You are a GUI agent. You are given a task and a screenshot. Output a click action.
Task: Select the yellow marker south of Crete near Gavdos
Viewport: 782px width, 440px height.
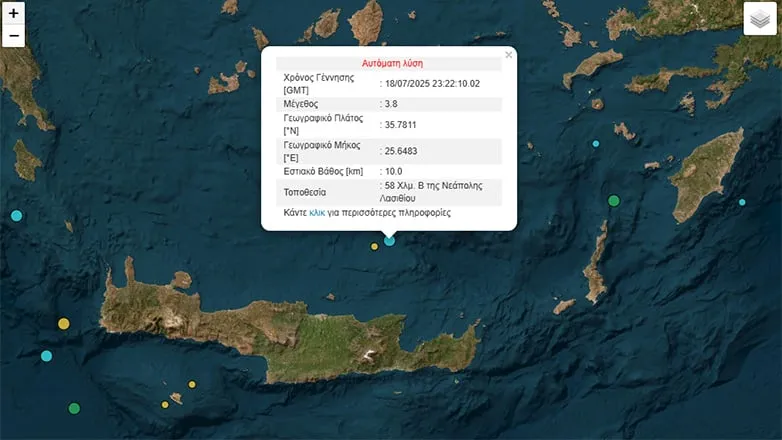pyautogui.click(x=192, y=384)
